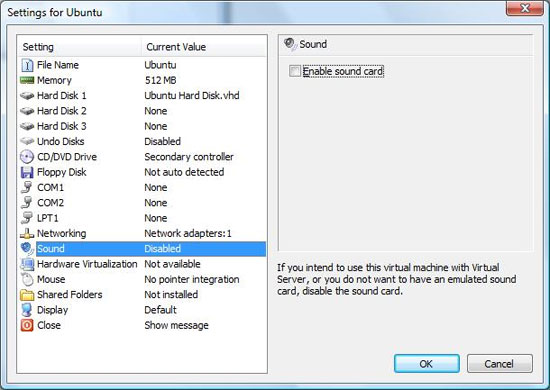Viewport: 550px width, 390px height.
Task: Click the Undo Disks icon
Action: coord(27,141)
